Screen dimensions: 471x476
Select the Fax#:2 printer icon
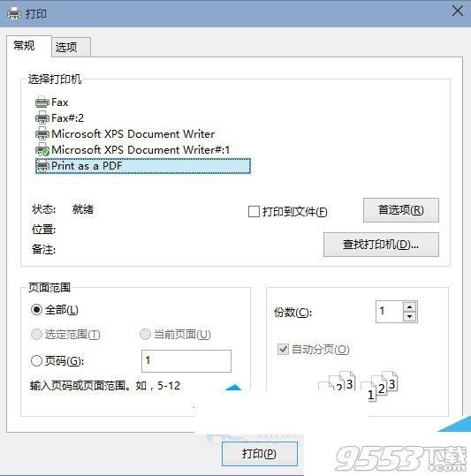tap(42, 117)
